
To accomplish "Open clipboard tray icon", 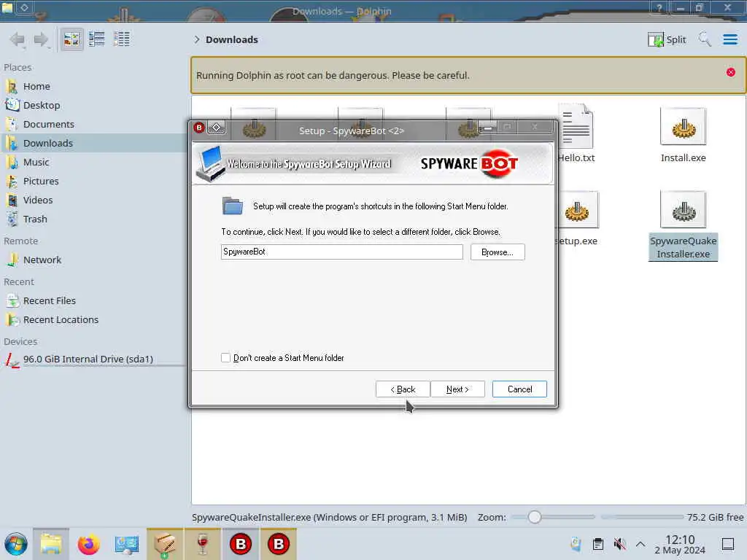I will [598, 544].
